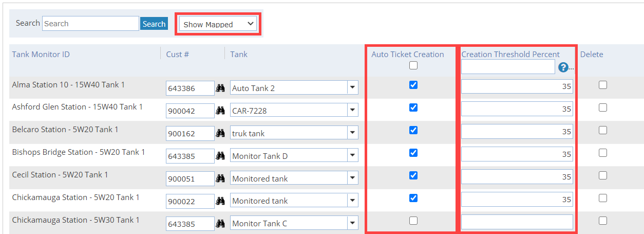The width and height of the screenshot is (644, 234).
Task: Click the customer number field showing 900042
Action: click(x=190, y=111)
